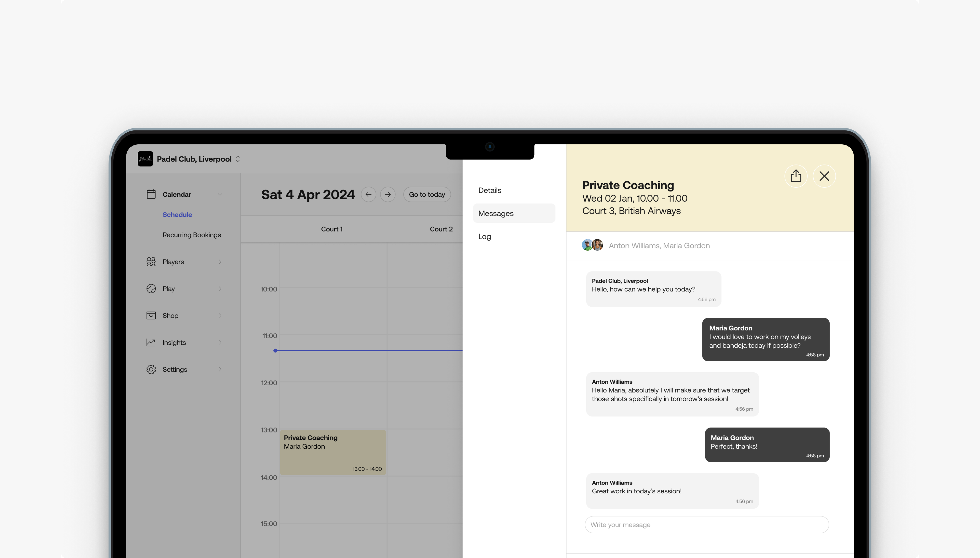Click the Calendar icon in sidebar

pyautogui.click(x=151, y=194)
